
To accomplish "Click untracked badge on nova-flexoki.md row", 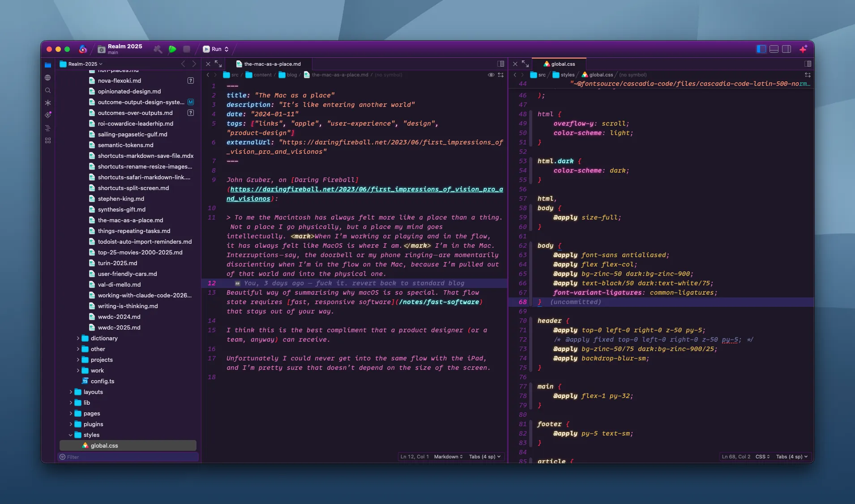I will 191,81.
